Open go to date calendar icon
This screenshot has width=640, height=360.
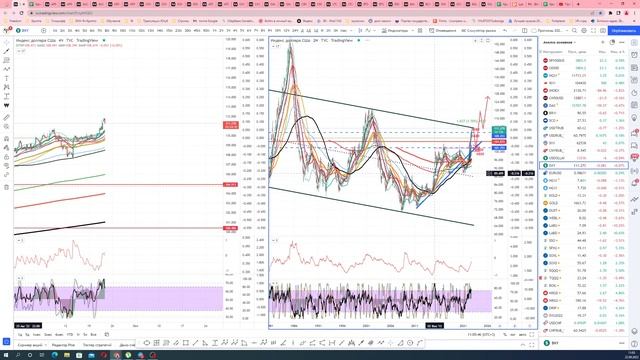click(x=107, y=335)
